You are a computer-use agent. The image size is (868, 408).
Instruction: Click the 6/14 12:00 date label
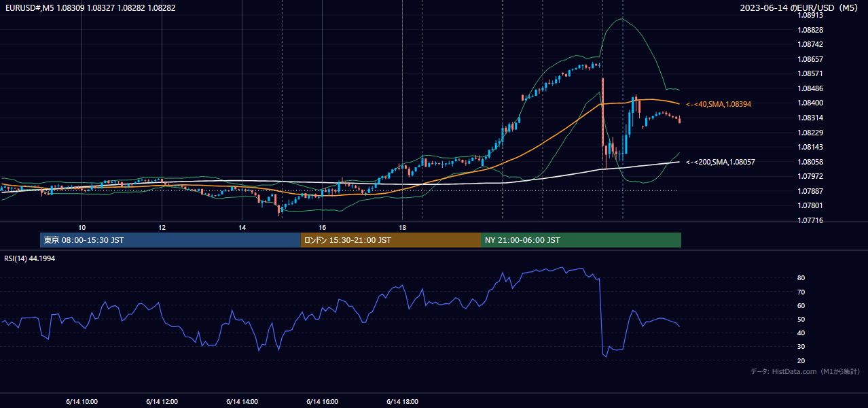click(x=162, y=402)
